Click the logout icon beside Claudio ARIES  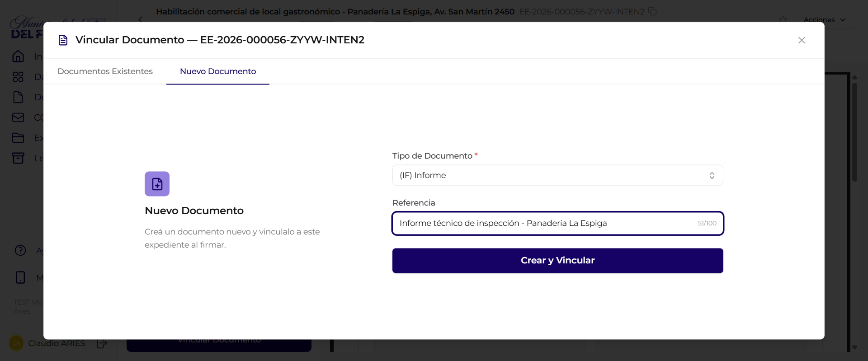click(x=102, y=343)
